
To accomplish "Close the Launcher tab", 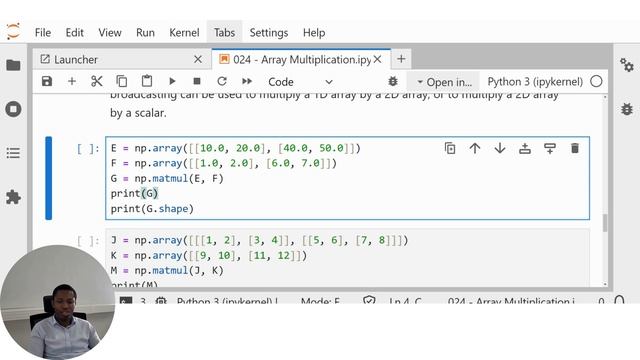I will point(198,60).
